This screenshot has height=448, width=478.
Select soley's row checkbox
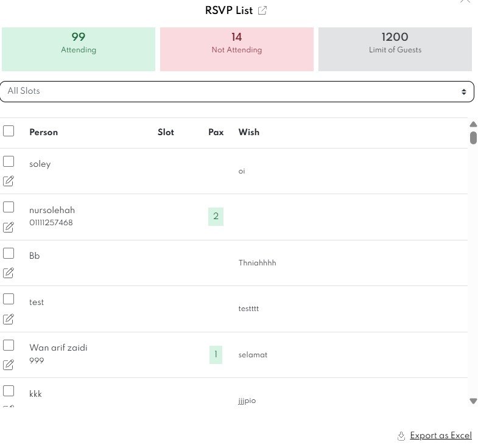[x=9, y=161]
